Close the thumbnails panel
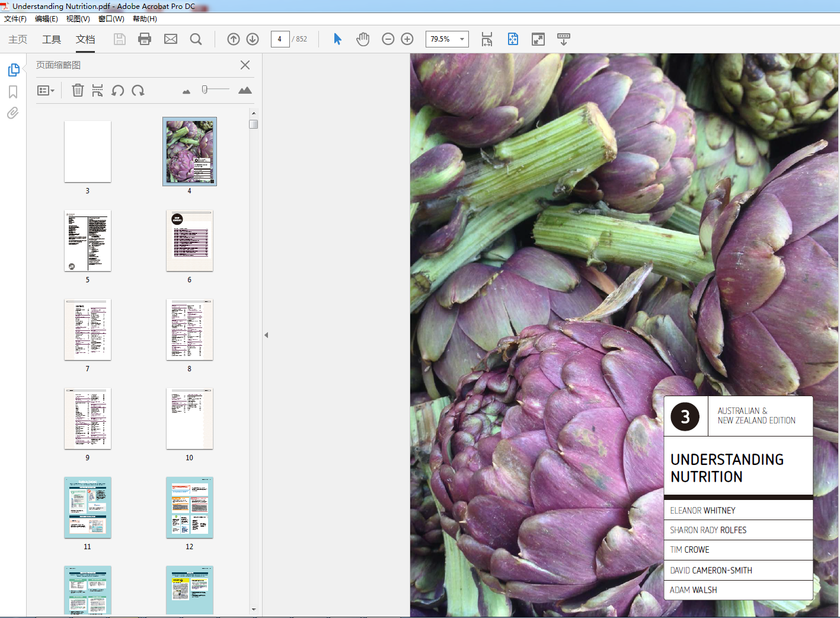 tap(245, 65)
